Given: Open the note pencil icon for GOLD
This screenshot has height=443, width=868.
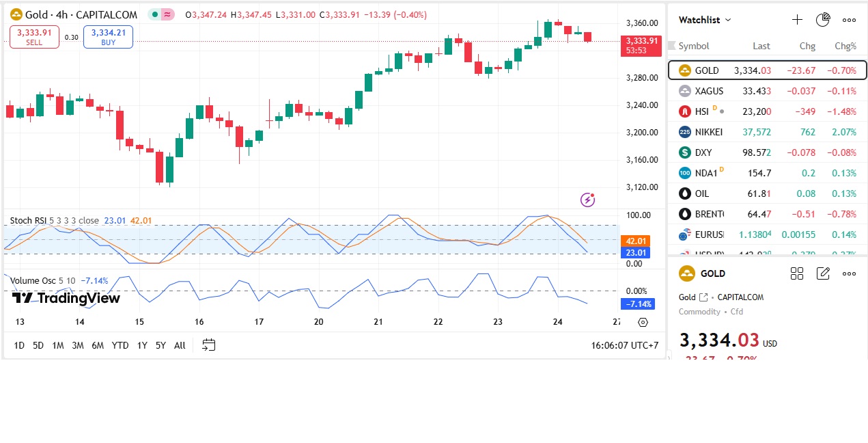Looking at the screenshot, I should click(x=823, y=273).
